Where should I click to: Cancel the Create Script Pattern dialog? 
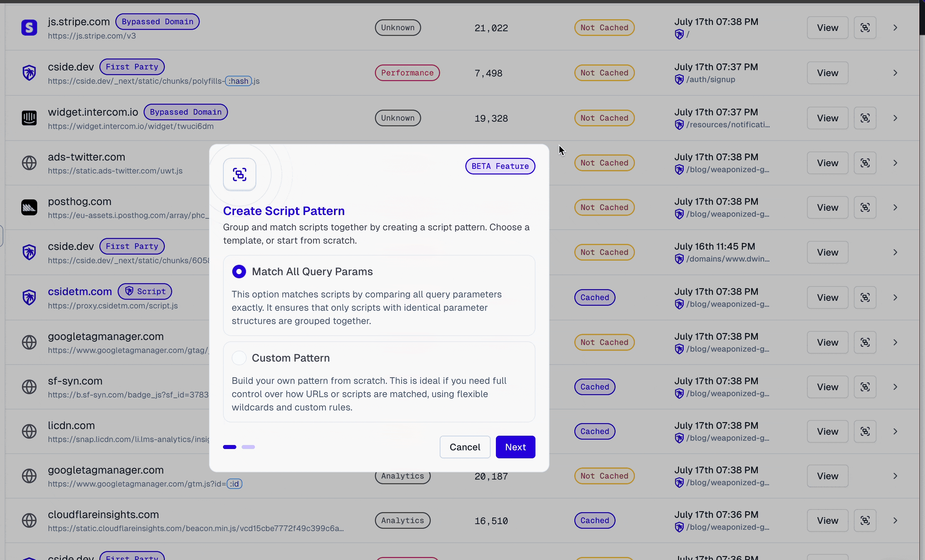click(x=464, y=447)
